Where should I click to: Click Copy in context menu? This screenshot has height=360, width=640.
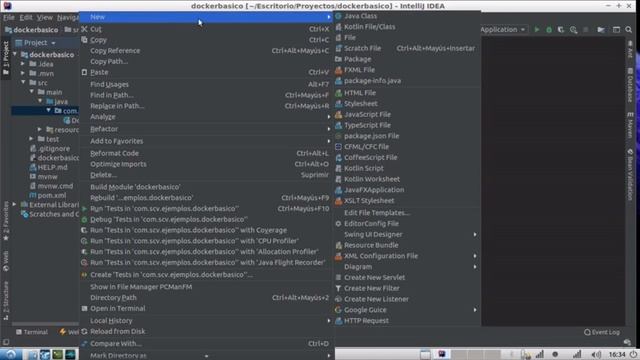[205, 40]
